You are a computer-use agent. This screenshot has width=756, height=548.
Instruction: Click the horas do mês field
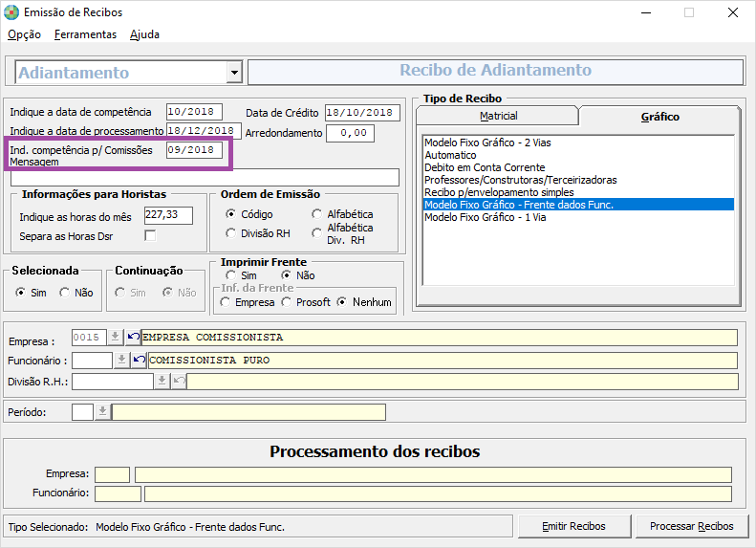168,215
